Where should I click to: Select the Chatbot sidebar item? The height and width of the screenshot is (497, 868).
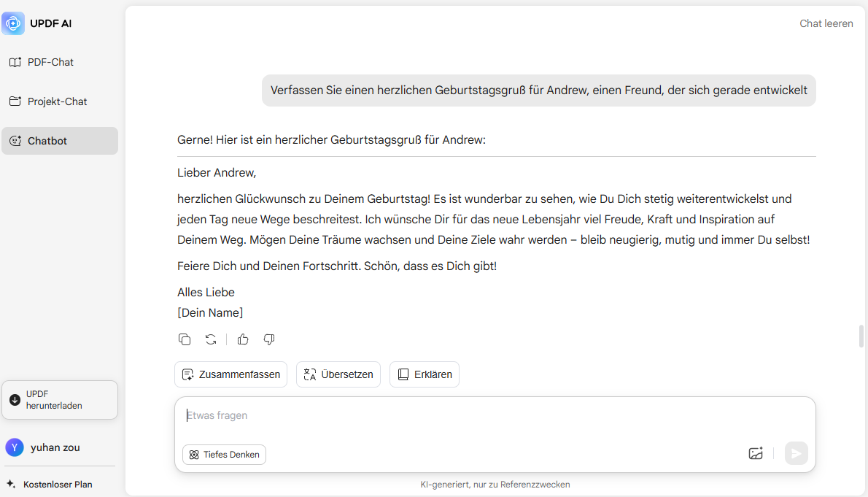coord(60,141)
